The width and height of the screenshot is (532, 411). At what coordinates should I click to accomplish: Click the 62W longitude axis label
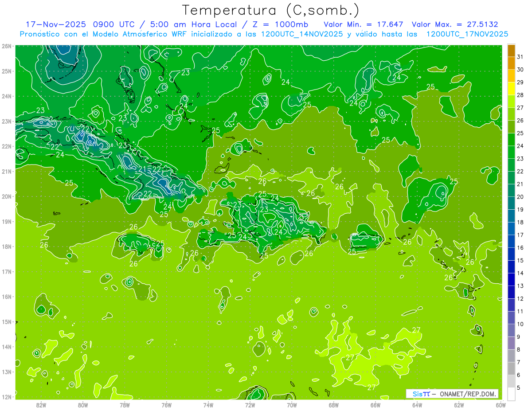click(459, 404)
